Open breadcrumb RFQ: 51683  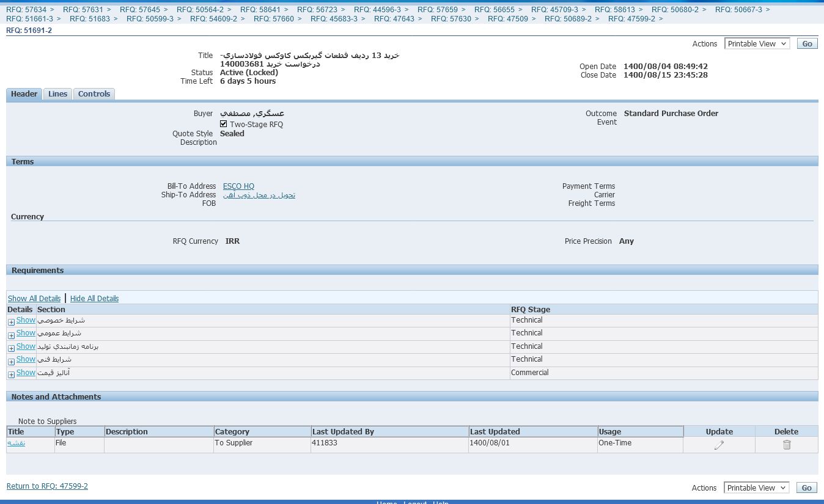point(90,19)
